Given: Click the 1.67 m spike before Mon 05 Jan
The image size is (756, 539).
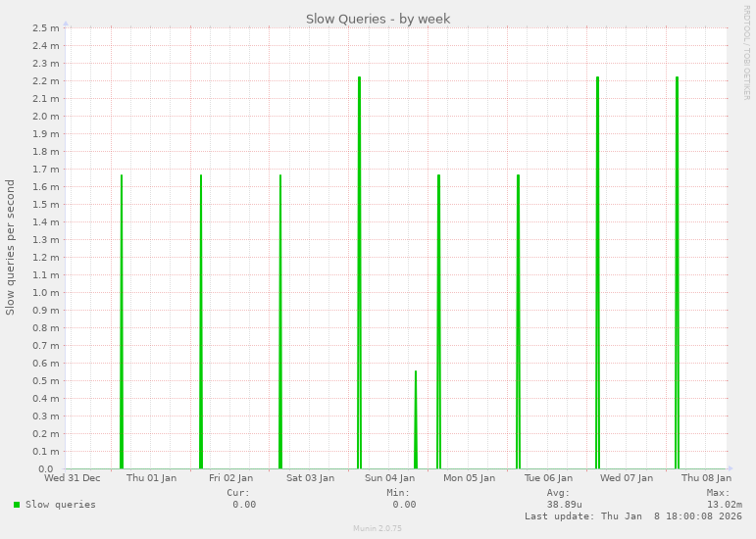Looking at the screenshot, I should 438,321.
